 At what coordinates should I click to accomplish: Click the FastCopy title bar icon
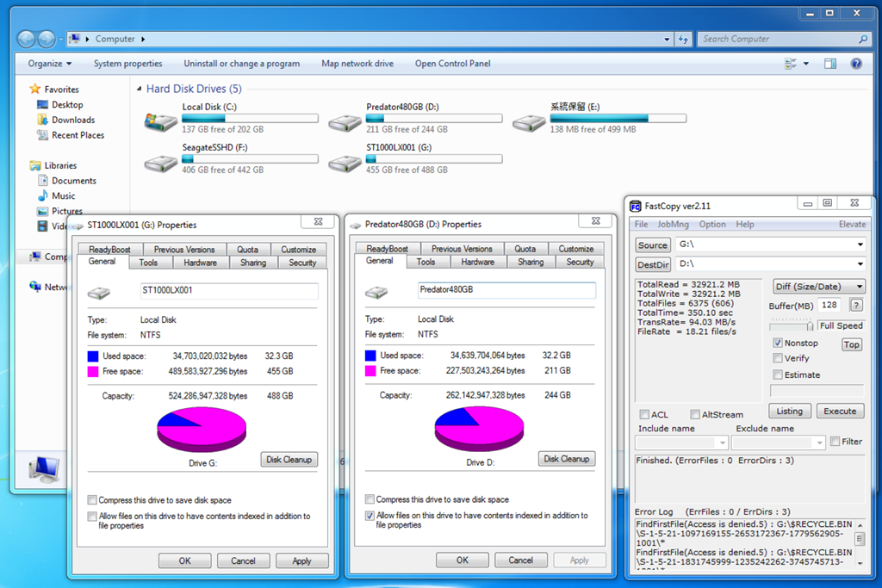point(635,207)
